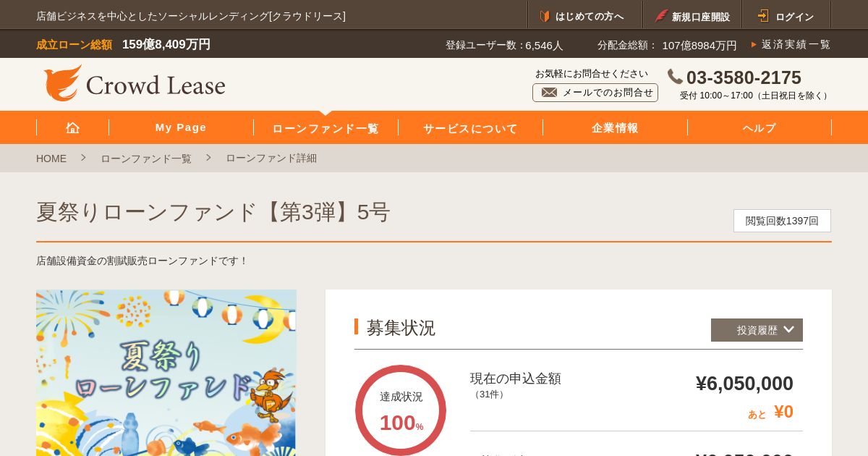Open the My Page menu

181,127
